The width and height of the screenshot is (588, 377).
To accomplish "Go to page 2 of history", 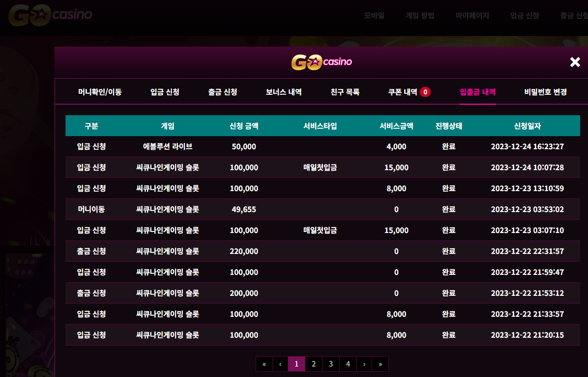I will (313, 364).
